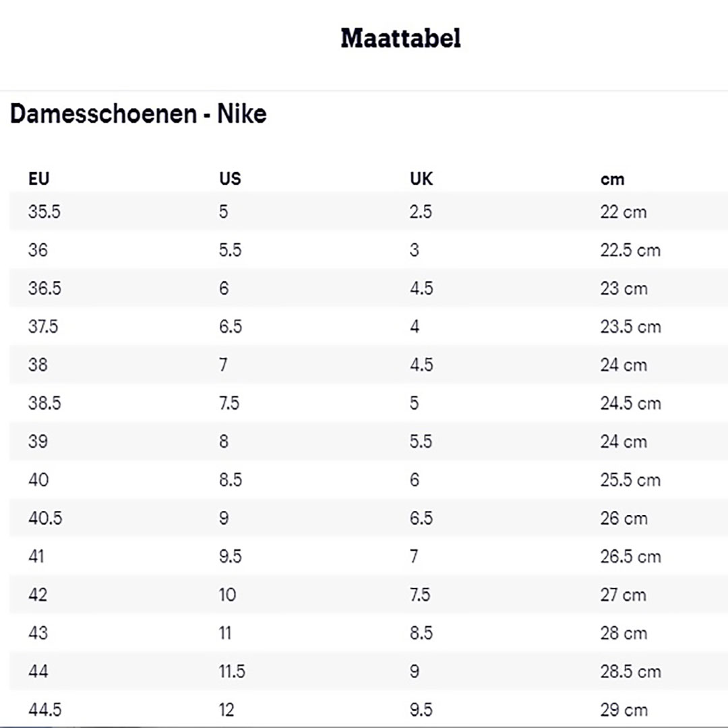Click the cm column header
This screenshot has width=728, height=728.
pos(613,179)
